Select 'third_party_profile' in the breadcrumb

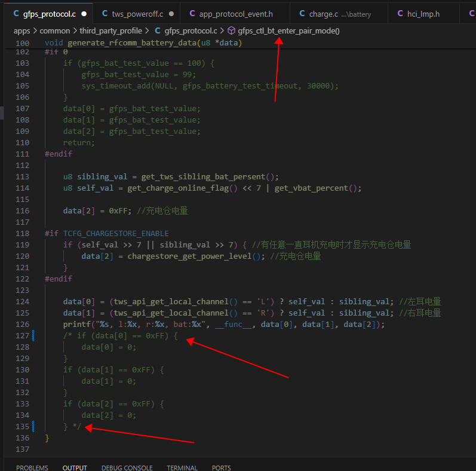(111, 31)
